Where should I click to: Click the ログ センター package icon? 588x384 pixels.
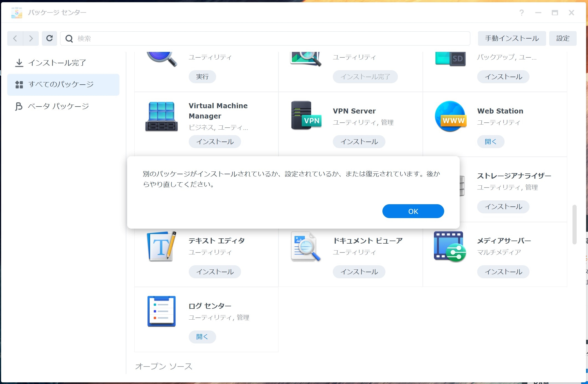tap(162, 311)
